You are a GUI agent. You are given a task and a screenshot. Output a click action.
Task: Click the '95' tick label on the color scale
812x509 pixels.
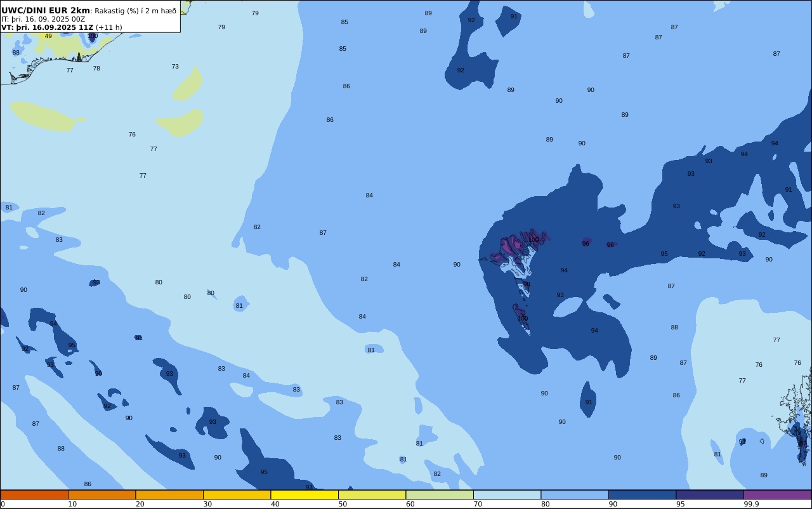(x=680, y=504)
